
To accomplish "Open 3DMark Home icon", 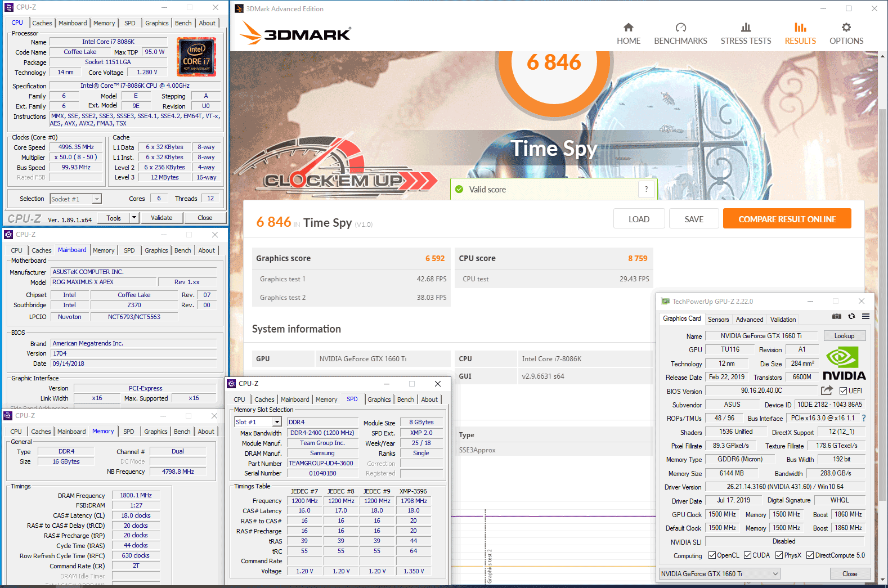I will click(628, 28).
